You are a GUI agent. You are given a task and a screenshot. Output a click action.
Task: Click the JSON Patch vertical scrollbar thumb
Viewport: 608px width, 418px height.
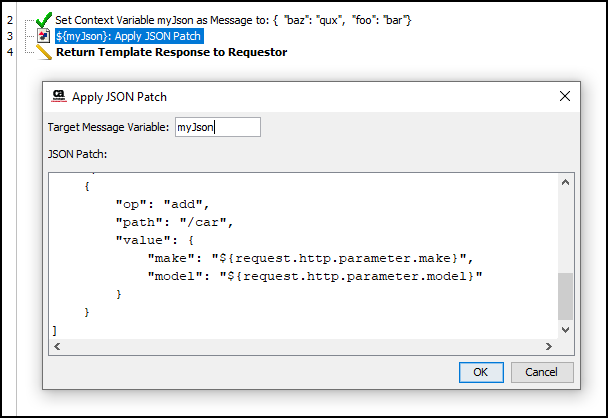tap(565, 297)
